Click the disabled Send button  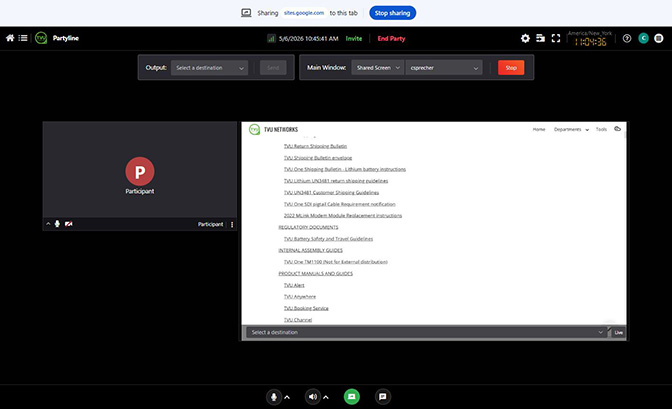[x=273, y=68]
